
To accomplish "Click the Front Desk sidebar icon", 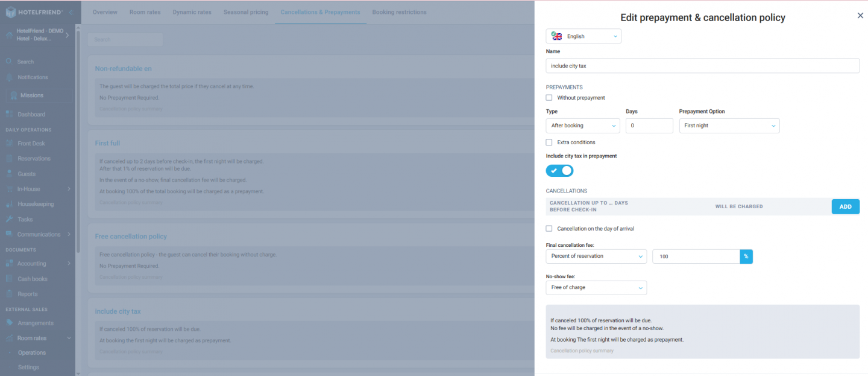I will pyautogui.click(x=9, y=144).
